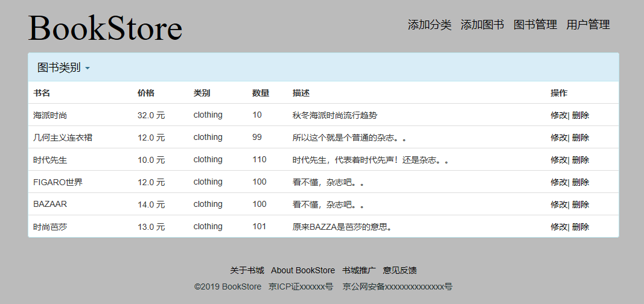Click quantity 99 cell
This screenshot has height=304, width=644.
(257, 137)
